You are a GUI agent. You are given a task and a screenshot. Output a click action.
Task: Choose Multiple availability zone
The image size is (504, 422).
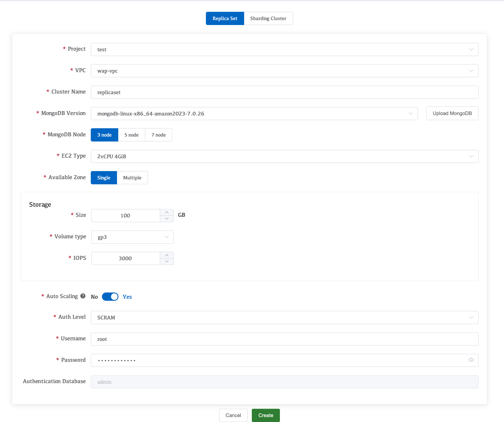point(132,178)
